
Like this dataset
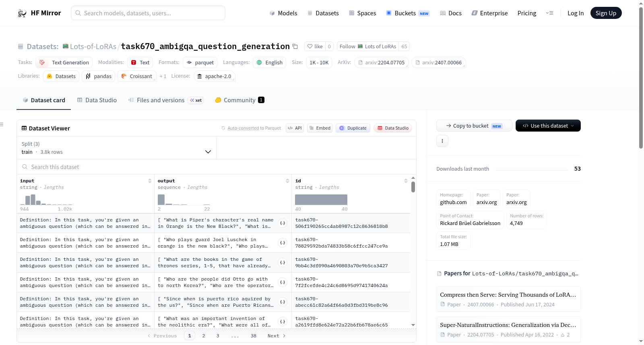pyautogui.click(x=315, y=46)
